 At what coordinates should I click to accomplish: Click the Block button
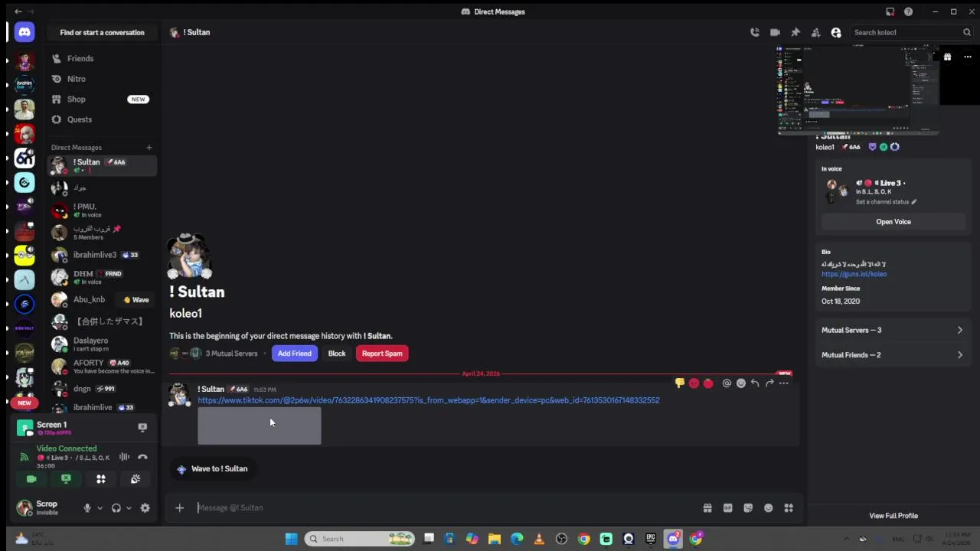(x=337, y=354)
